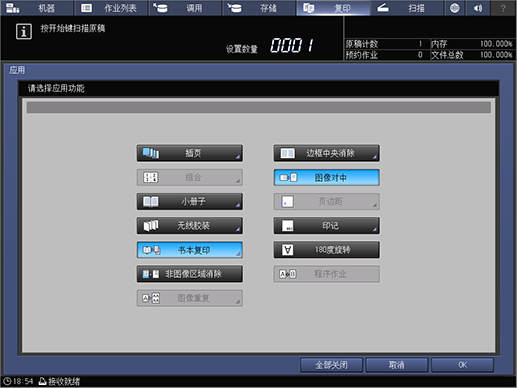
Task: Open the 调用 (Recall) tab
Action: pos(185,8)
